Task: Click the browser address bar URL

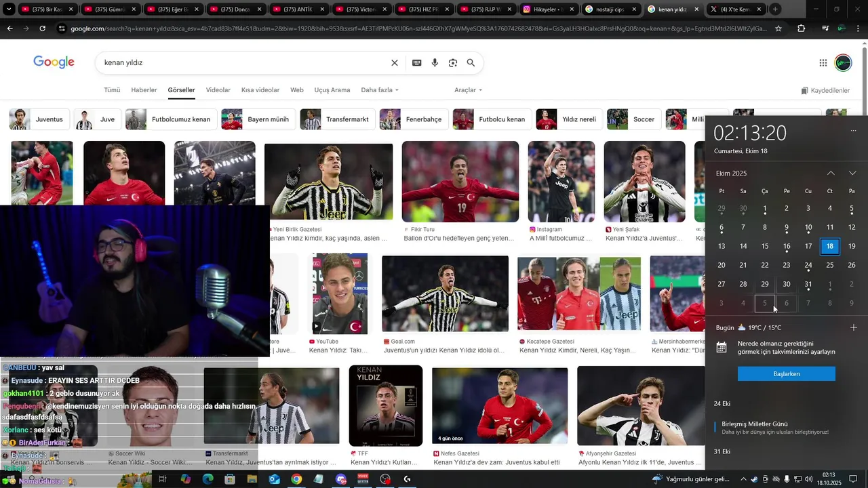Action: point(419,28)
